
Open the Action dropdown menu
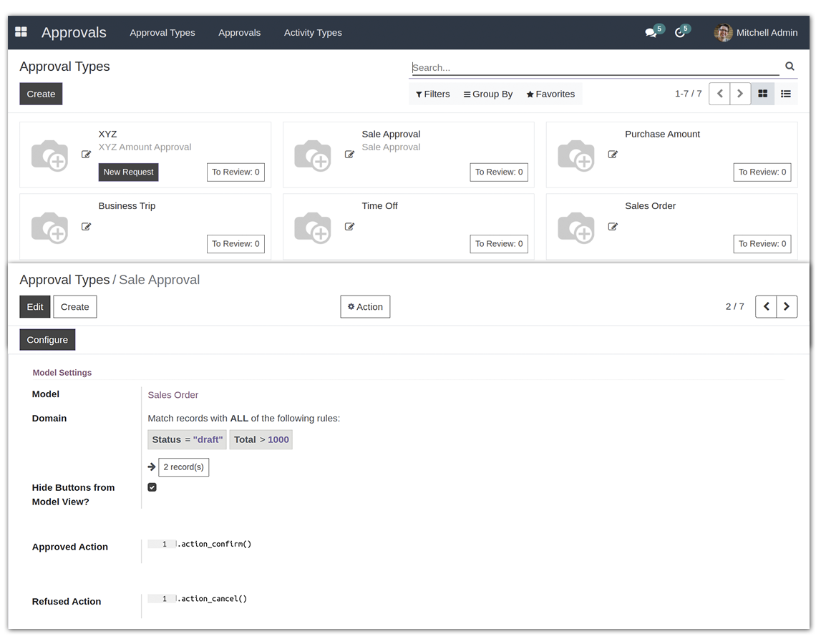pos(365,307)
